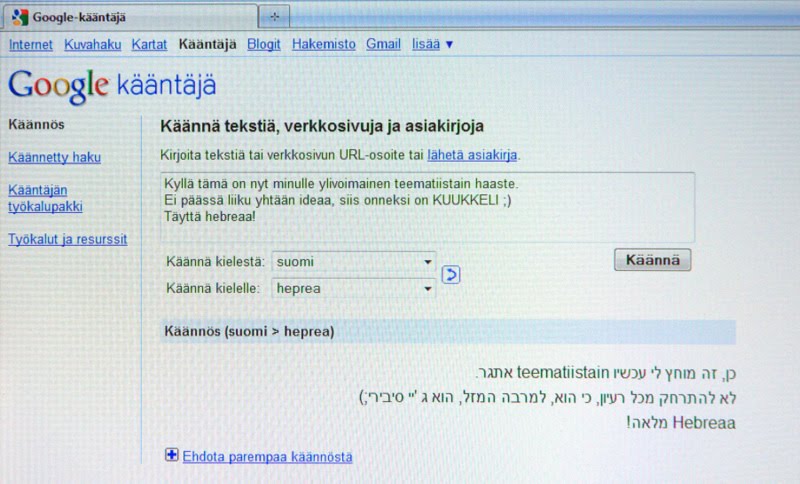The image size is (800, 484).
Task: Open the Käännetty haku sidebar link
Action: pyautogui.click(x=54, y=157)
